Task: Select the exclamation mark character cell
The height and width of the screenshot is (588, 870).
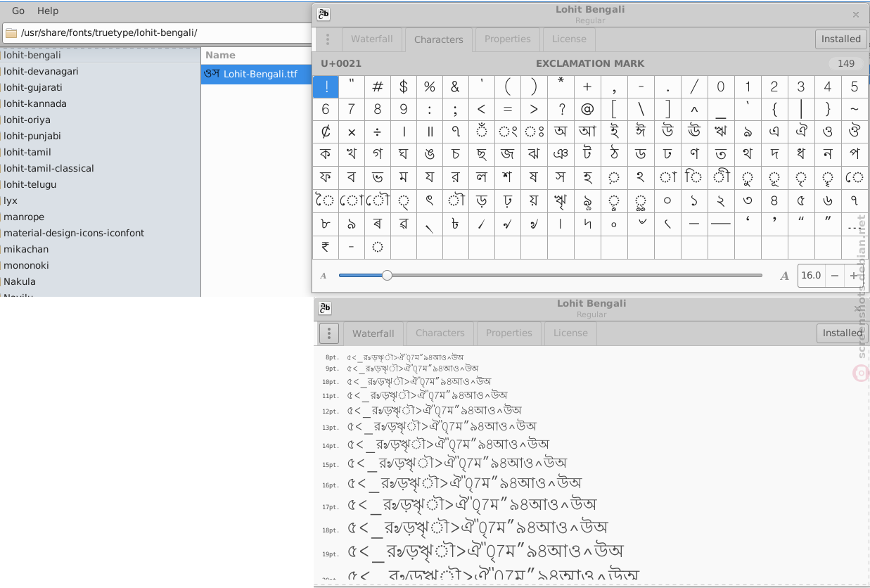Action: point(326,87)
